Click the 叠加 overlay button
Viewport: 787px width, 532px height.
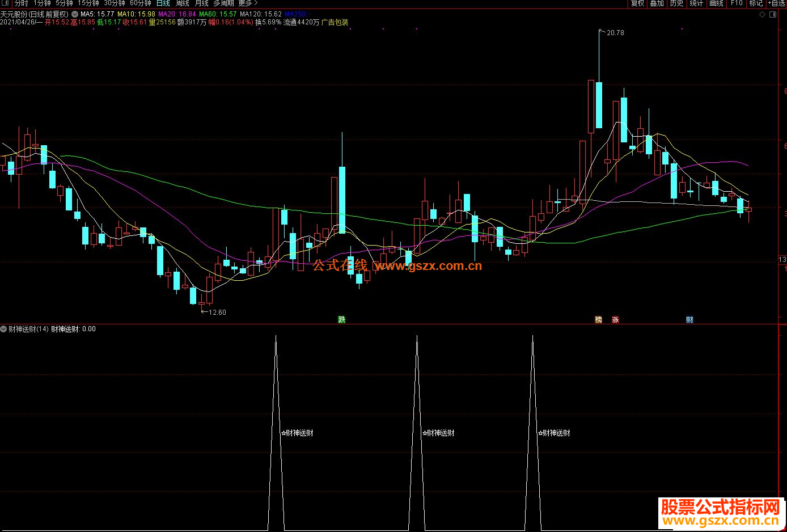pos(657,3)
